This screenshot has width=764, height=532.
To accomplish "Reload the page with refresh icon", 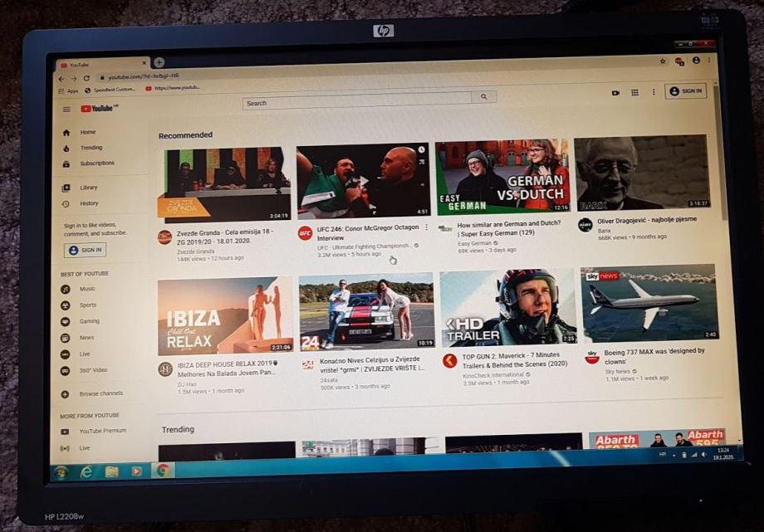I will pos(86,78).
